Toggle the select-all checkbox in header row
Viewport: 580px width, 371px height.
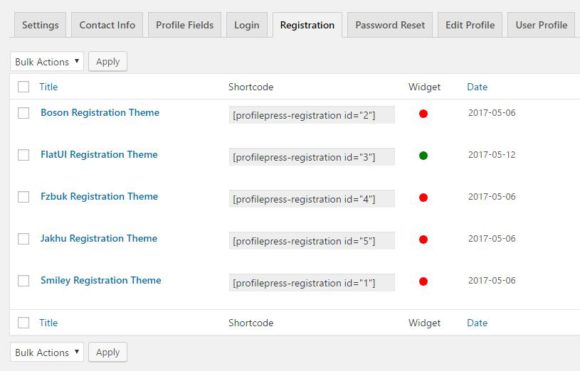pyautogui.click(x=23, y=87)
